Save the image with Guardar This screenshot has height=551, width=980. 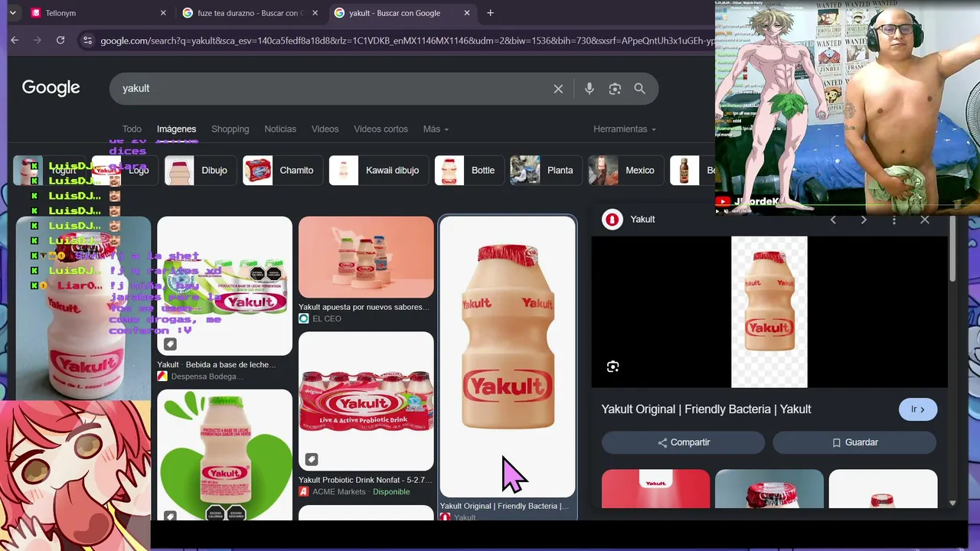pyautogui.click(x=854, y=442)
